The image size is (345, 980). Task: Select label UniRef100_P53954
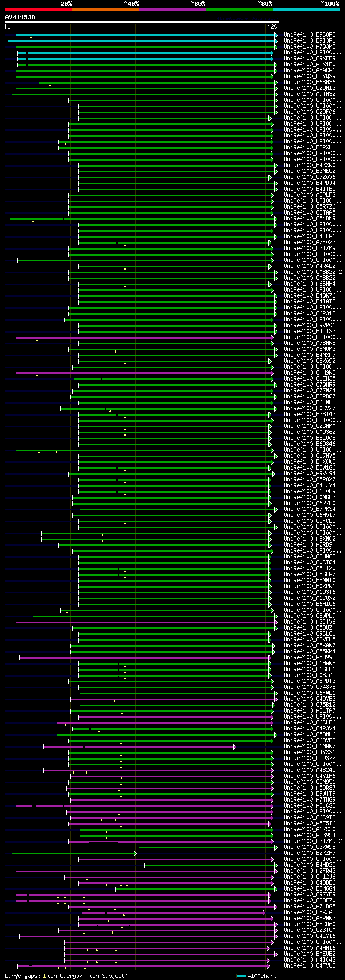[x=309, y=835]
